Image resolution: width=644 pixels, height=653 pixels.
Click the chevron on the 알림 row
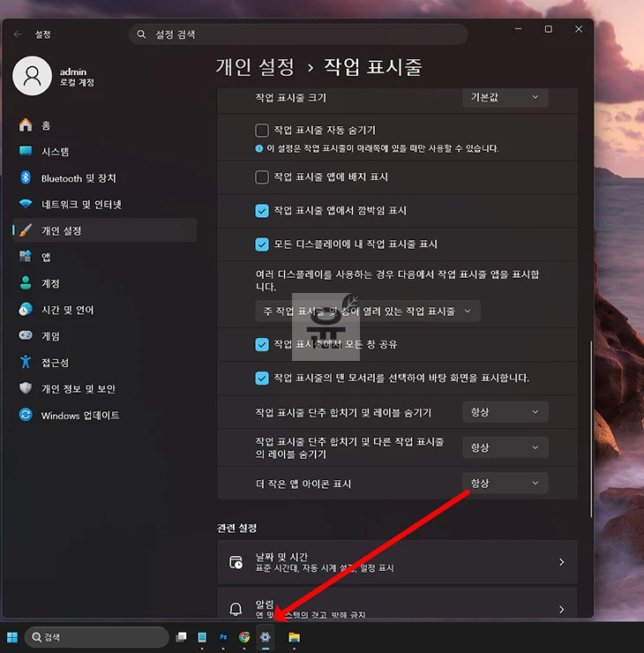(562, 610)
